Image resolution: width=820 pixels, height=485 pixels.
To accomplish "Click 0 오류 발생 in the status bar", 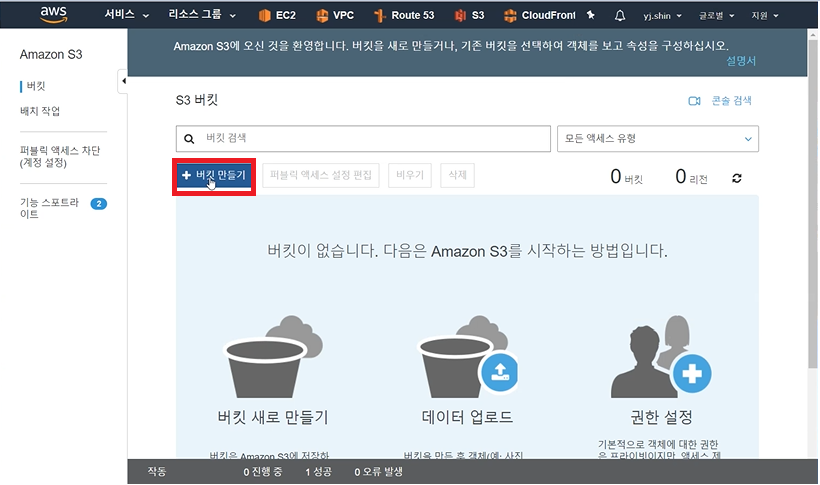I will click(x=379, y=472).
